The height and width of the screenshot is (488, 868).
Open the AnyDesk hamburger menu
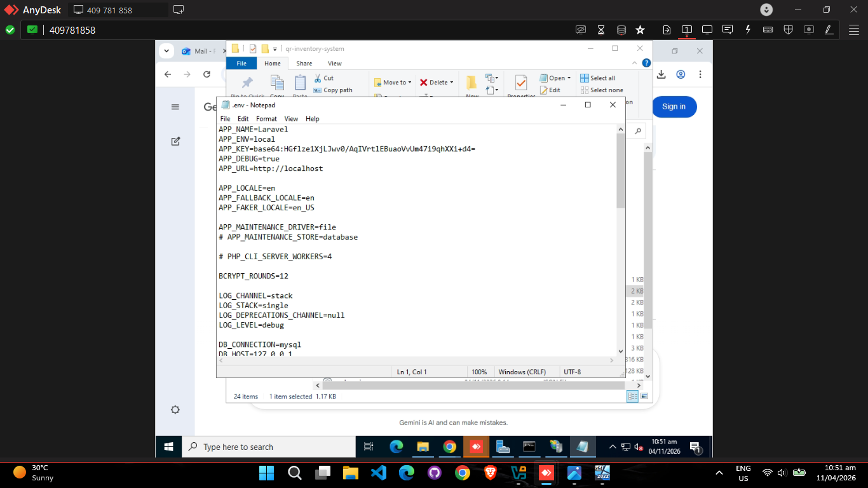(x=854, y=30)
